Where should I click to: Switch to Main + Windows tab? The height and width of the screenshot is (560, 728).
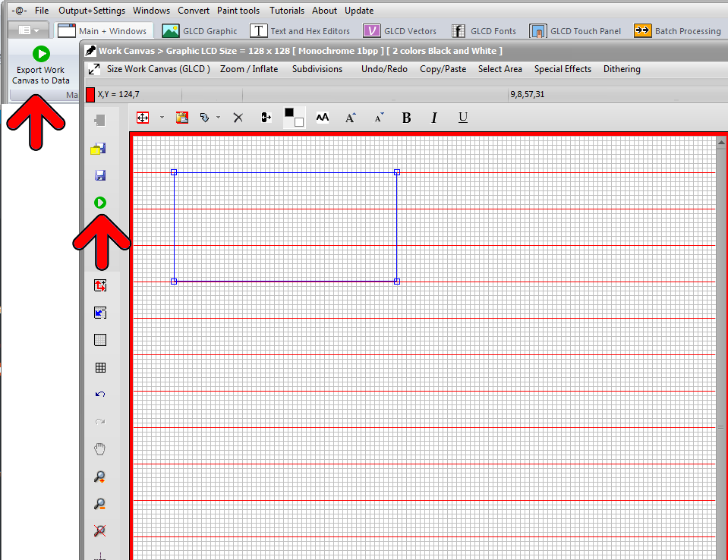click(x=103, y=31)
